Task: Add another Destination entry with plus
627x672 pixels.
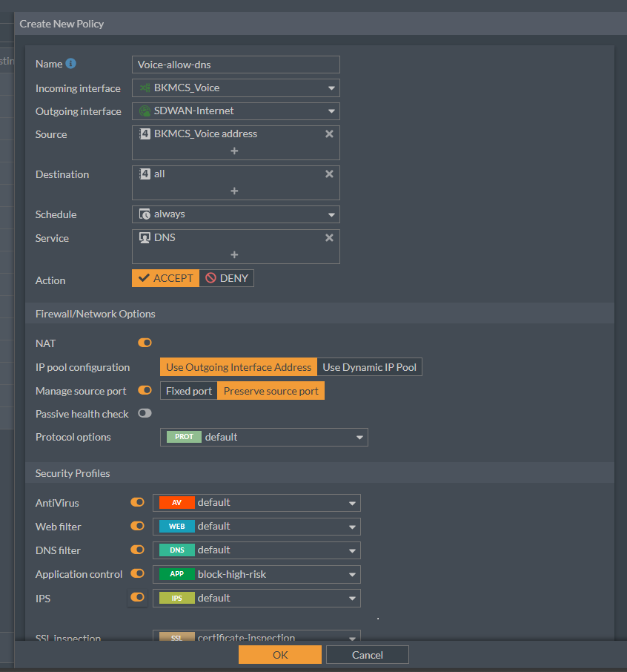Action: 234,191
